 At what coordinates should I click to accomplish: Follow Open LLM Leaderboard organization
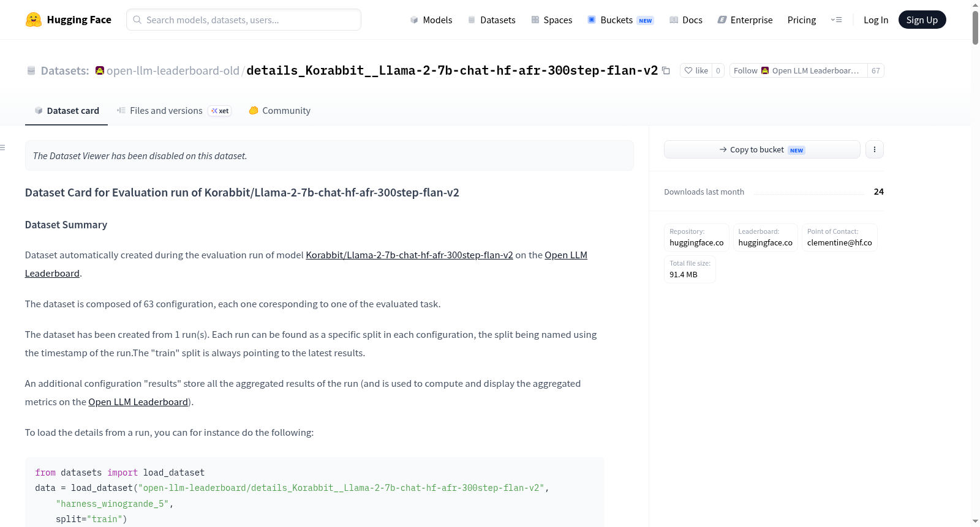point(798,70)
